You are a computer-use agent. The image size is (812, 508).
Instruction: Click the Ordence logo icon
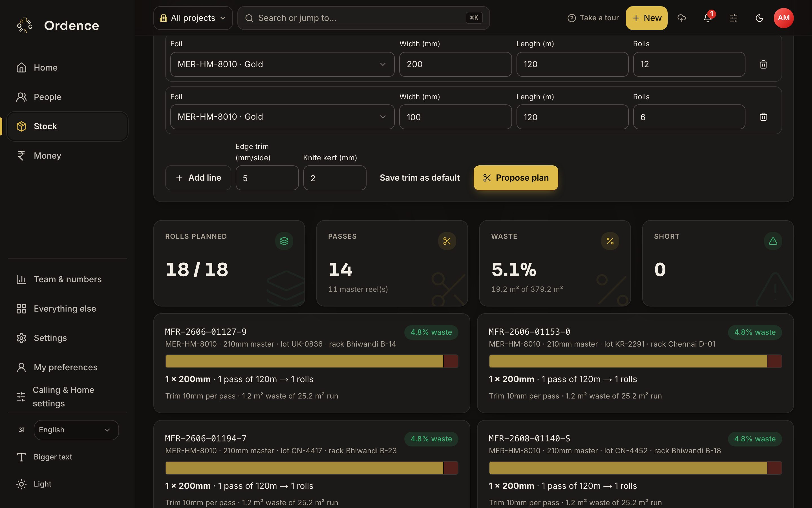25,25
